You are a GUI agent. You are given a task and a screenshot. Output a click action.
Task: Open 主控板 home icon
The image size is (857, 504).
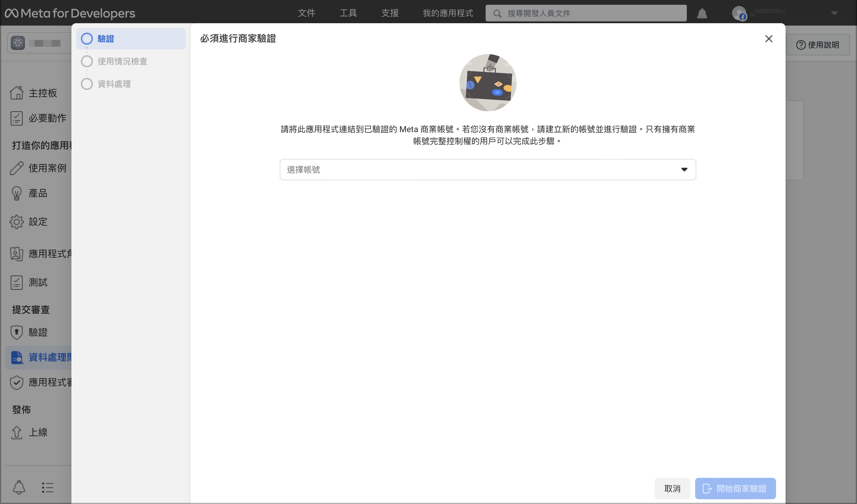click(16, 93)
